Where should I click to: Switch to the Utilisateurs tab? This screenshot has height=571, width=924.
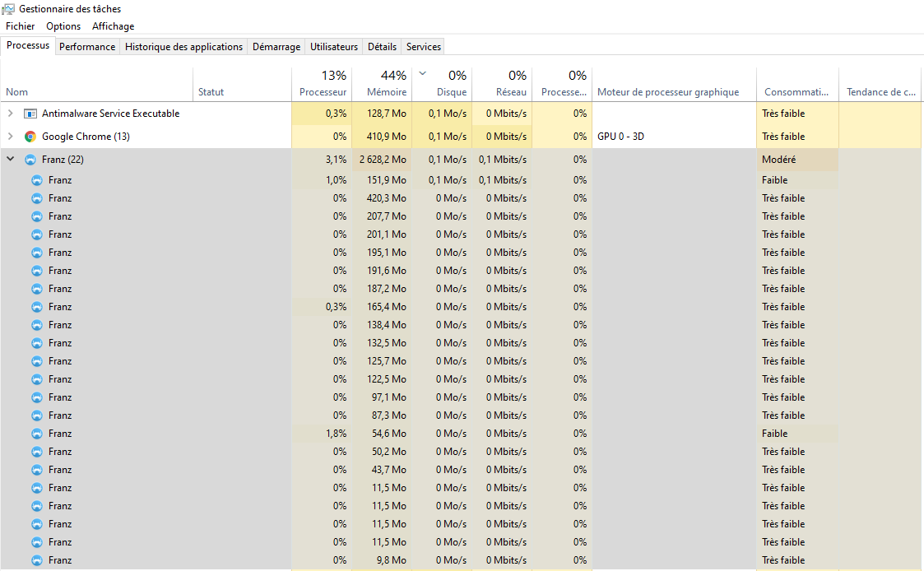(x=334, y=47)
